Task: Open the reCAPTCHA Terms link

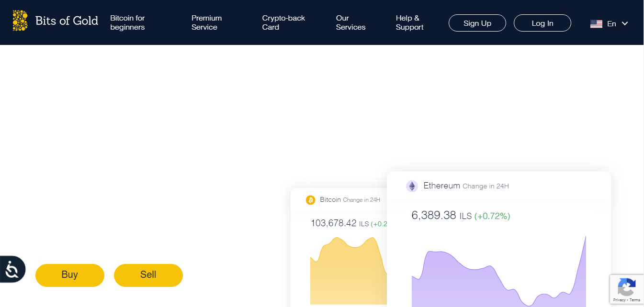Action: coord(635,300)
